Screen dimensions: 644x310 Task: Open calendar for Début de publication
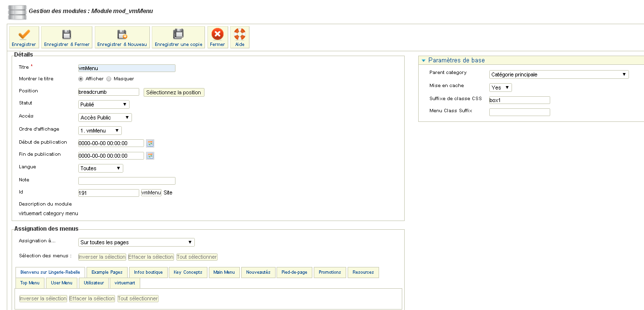150,143
